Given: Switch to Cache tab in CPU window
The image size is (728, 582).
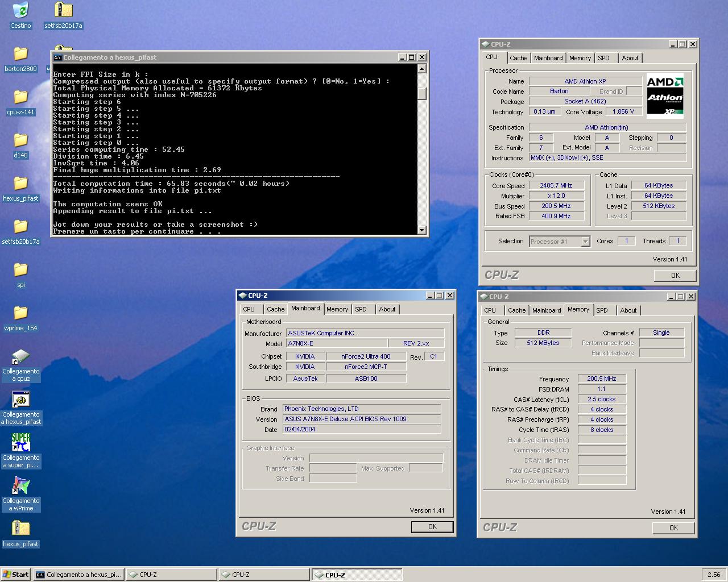Looking at the screenshot, I should (x=518, y=58).
